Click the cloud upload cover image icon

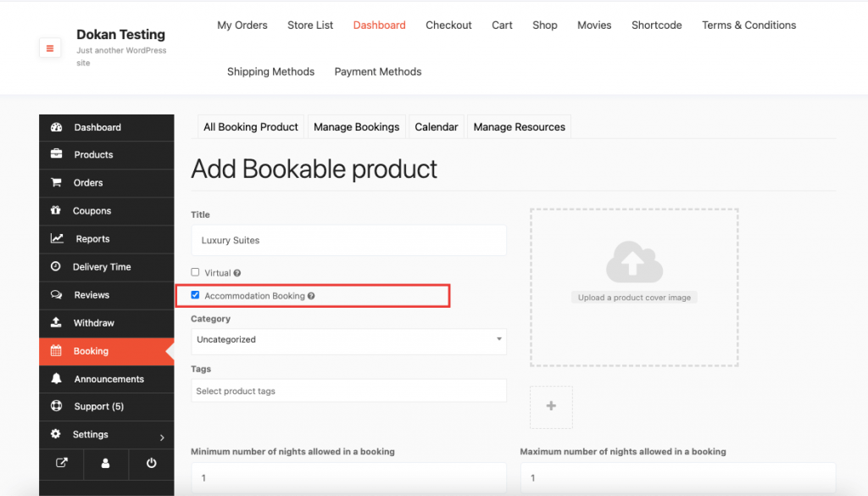pos(634,262)
